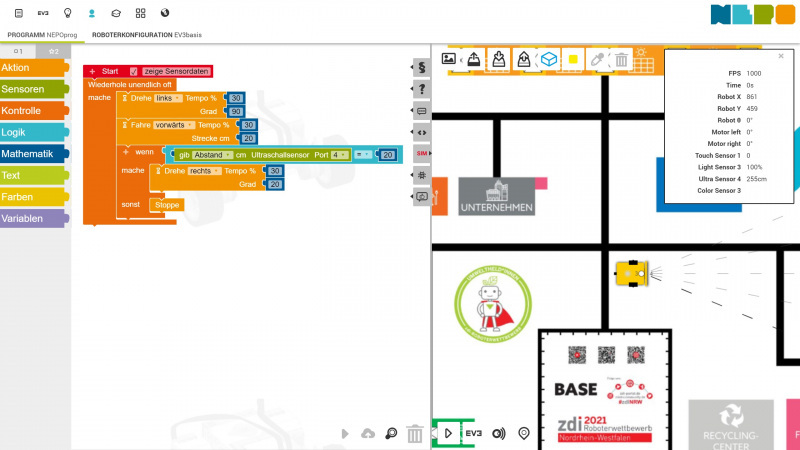This screenshot has width=800, height=450.
Task: Open the user account menu icon
Action: 92,13
